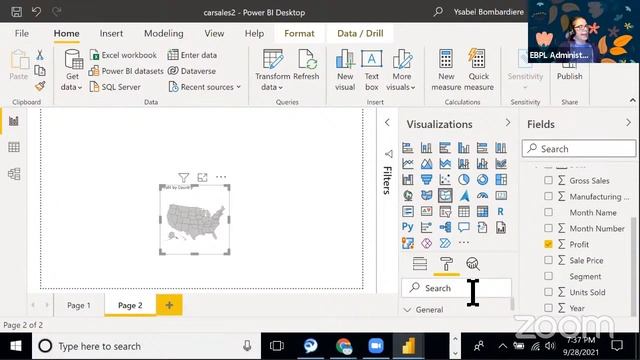Click the US shape map visual

[x=195, y=220]
